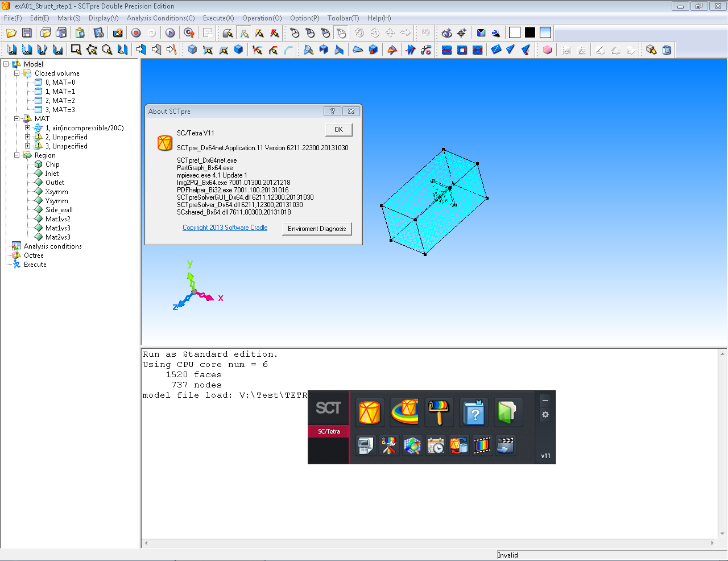Click the launcher settings gear icon
The height and width of the screenshot is (561, 728).
click(x=545, y=415)
